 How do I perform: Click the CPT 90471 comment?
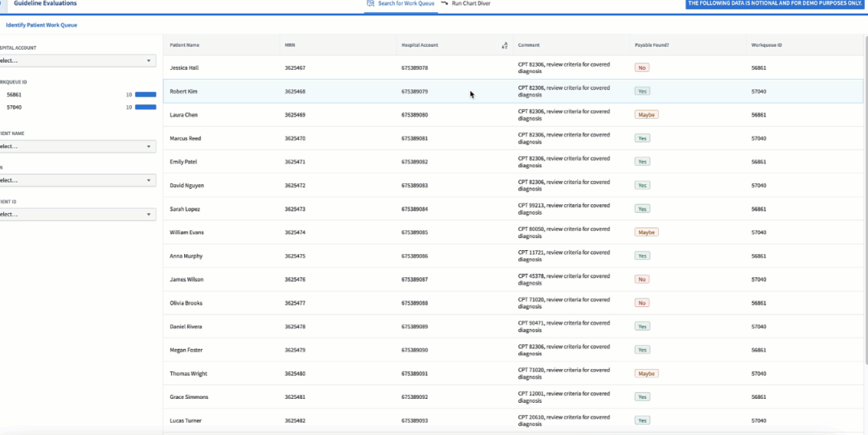[x=563, y=326]
